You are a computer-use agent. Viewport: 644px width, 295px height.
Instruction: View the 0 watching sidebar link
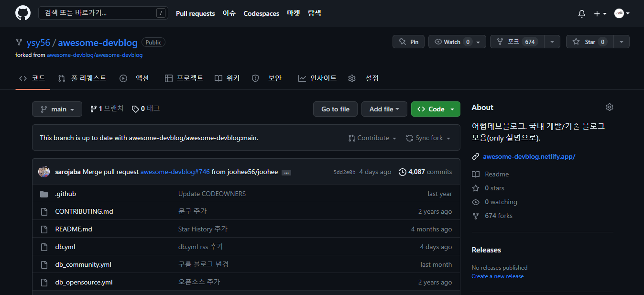[495, 202]
